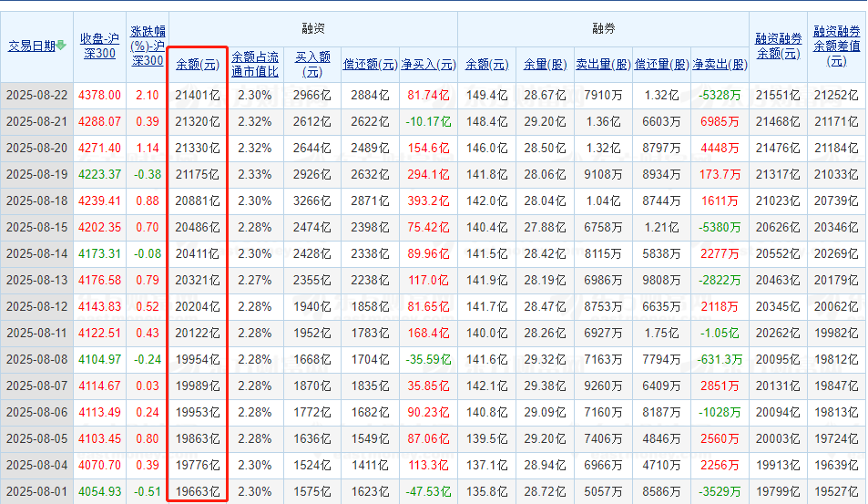Click balance difference 21252亿
The height and width of the screenshot is (504, 868).
(836, 96)
